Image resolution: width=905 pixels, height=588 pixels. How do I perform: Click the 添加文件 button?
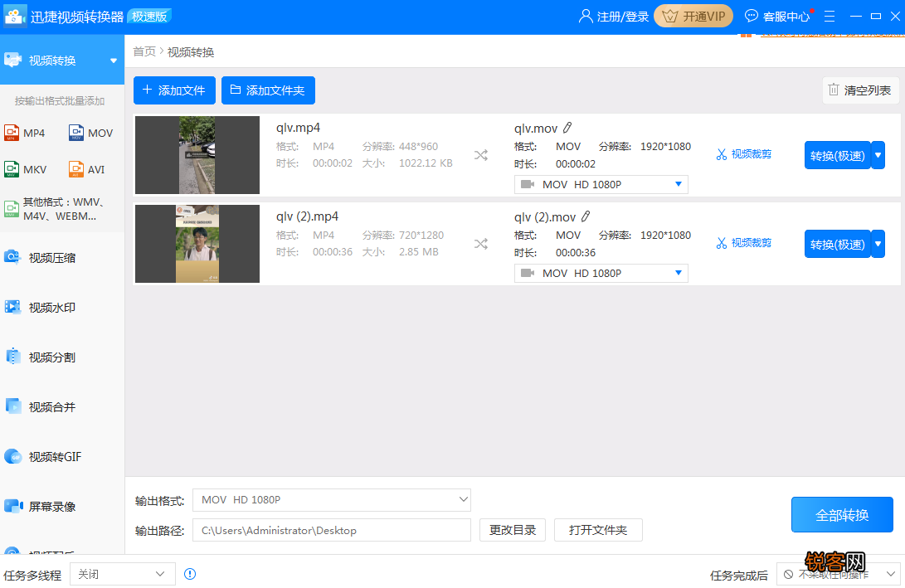(x=174, y=90)
